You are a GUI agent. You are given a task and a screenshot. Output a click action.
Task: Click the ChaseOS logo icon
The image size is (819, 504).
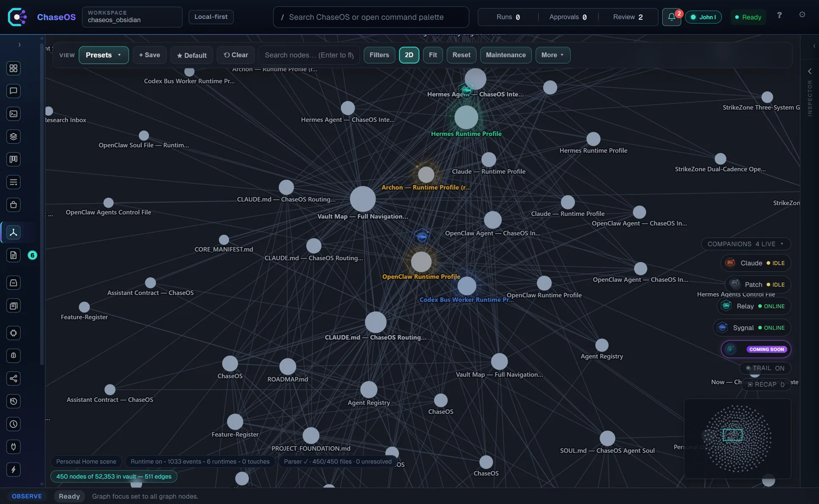(x=17, y=17)
